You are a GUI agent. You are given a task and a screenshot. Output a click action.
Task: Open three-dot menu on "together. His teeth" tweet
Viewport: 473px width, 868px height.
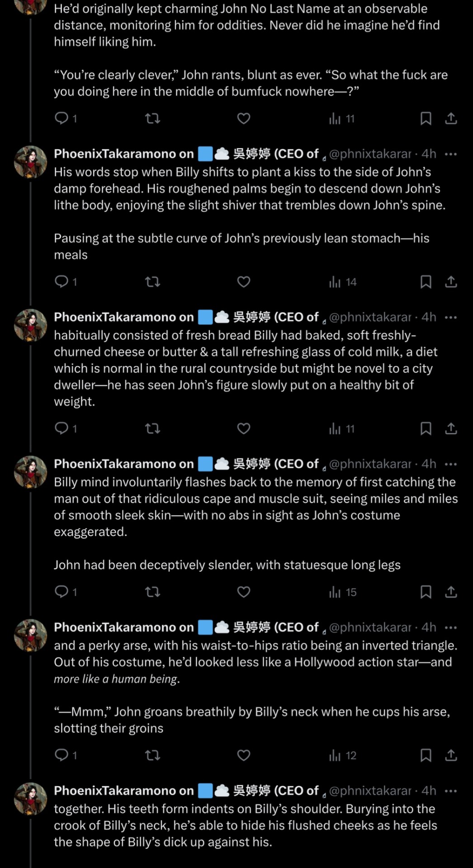(x=451, y=791)
